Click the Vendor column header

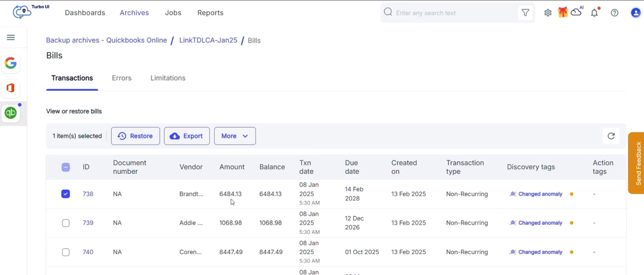coord(191,167)
